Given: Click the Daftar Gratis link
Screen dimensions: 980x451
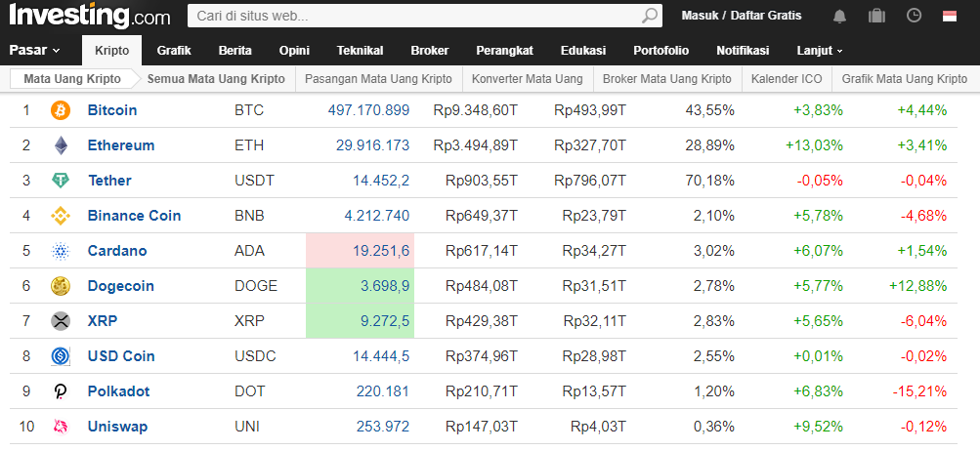Looking at the screenshot, I should click(x=766, y=16).
